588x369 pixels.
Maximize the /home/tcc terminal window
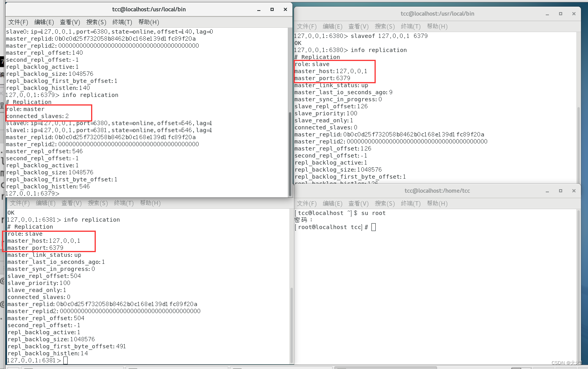561,191
